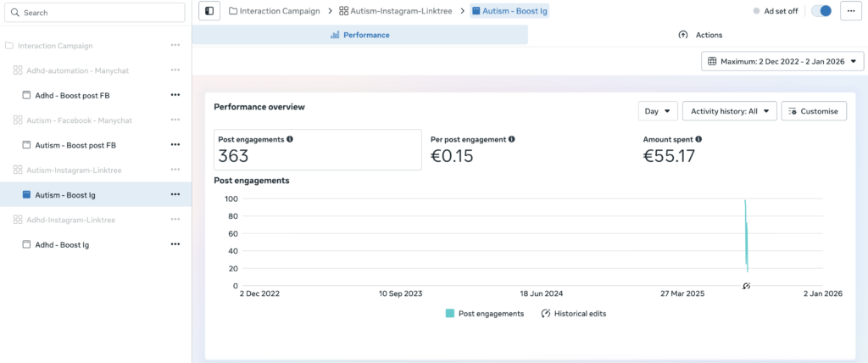Image resolution: width=868 pixels, height=363 pixels.
Task: Open the top-right more options button
Action: 851,11
